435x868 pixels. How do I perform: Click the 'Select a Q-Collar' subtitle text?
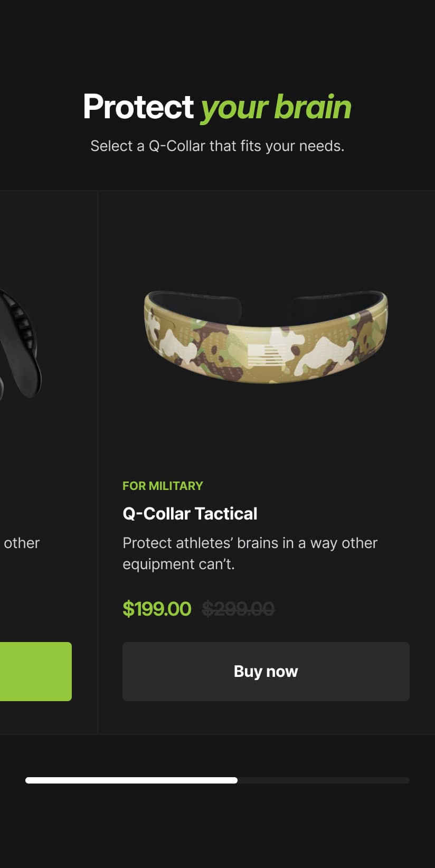pos(218,146)
